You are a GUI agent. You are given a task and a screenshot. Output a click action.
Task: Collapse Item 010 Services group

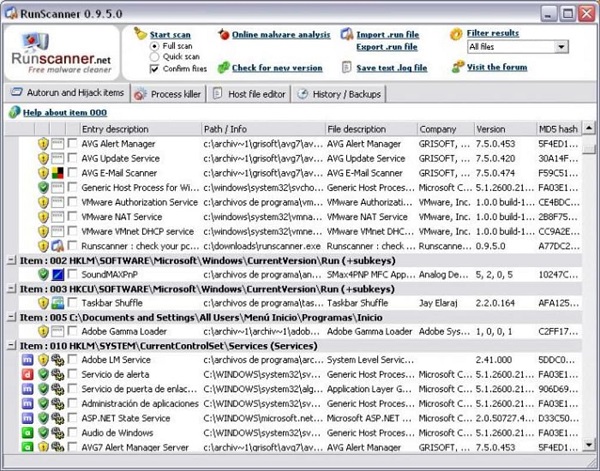tap(11, 346)
